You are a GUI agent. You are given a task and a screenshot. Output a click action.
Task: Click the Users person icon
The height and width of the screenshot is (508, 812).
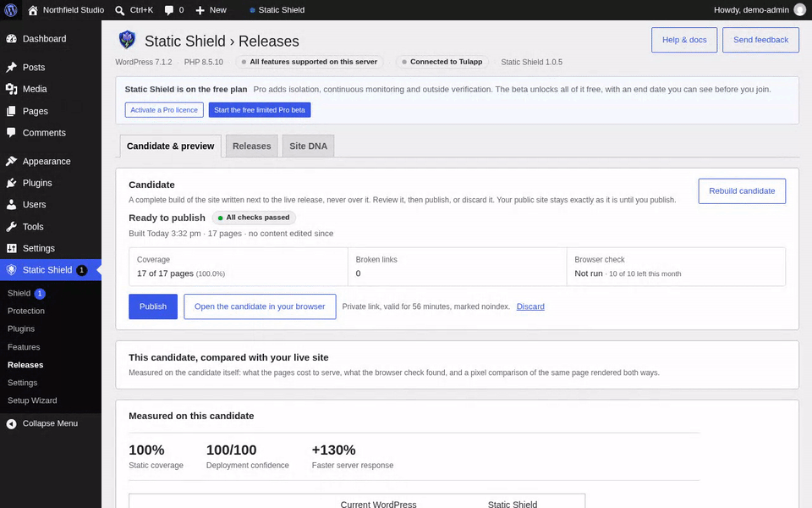(11, 205)
